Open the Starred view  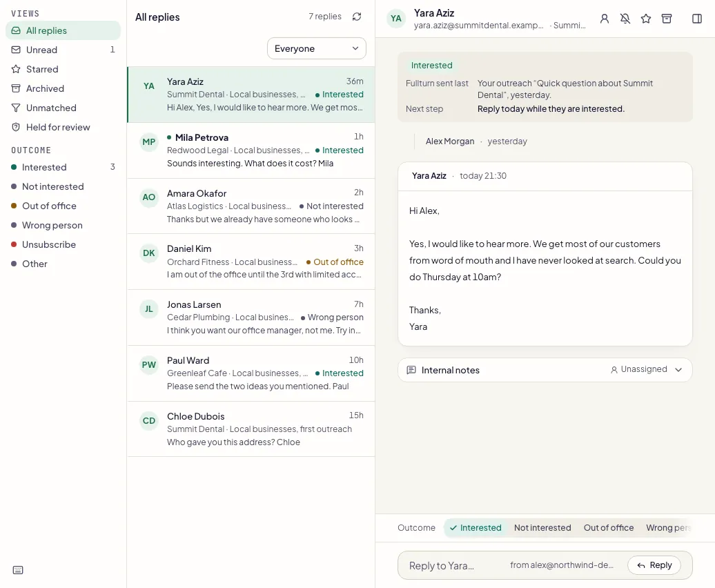pyautogui.click(x=63, y=69)
